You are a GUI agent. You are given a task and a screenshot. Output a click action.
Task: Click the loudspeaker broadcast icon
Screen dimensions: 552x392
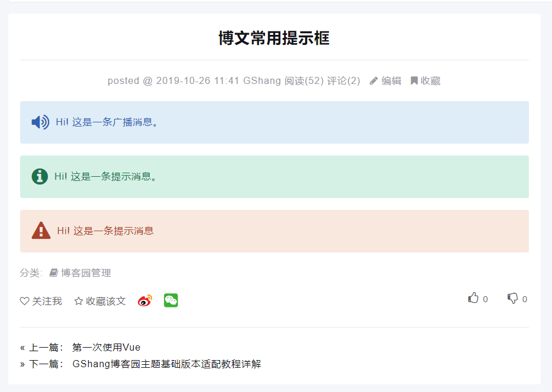click(40, 122)
